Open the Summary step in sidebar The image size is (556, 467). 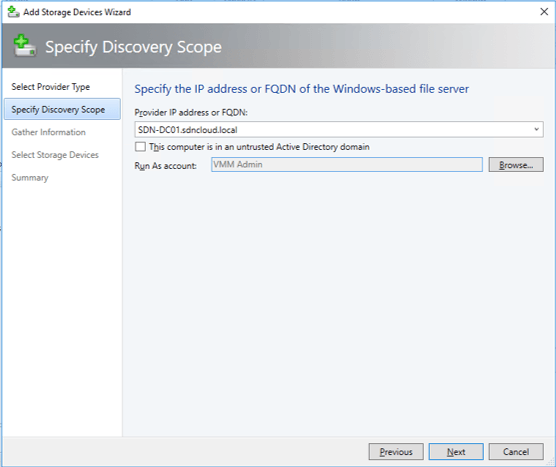click(30, 178)
